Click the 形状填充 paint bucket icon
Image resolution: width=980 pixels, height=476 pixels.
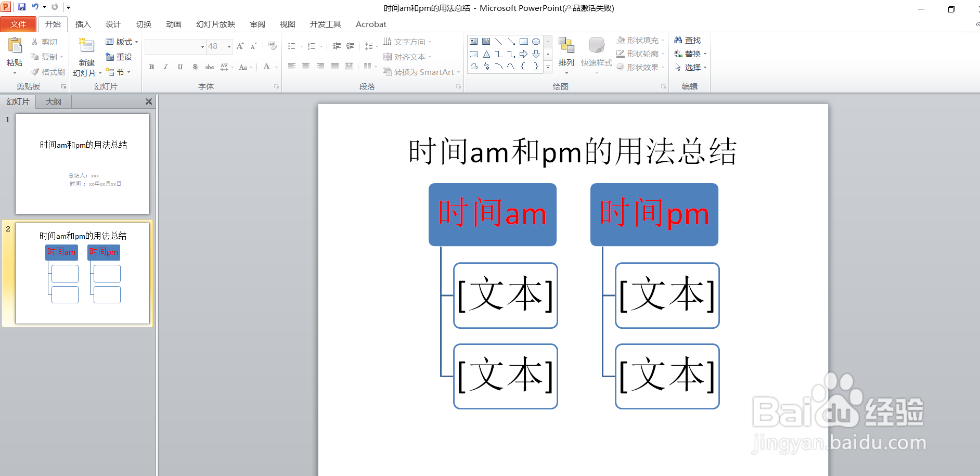(621, 40)
